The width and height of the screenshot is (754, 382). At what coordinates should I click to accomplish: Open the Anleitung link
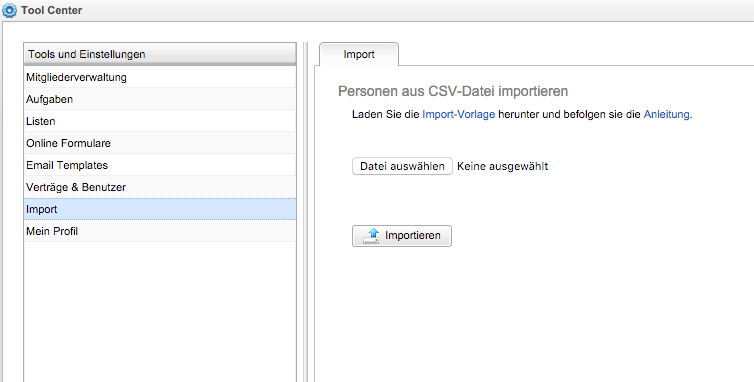[x=666, y=115]
